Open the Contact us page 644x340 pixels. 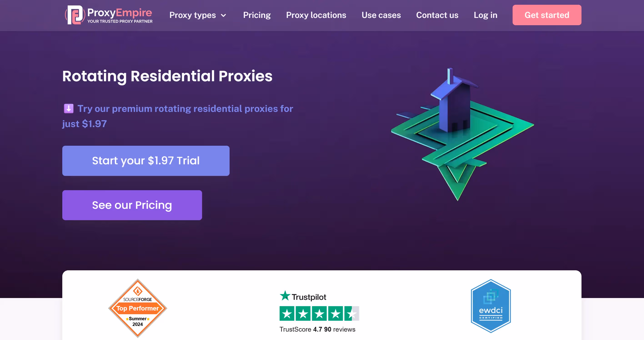(x=437, y=15)
